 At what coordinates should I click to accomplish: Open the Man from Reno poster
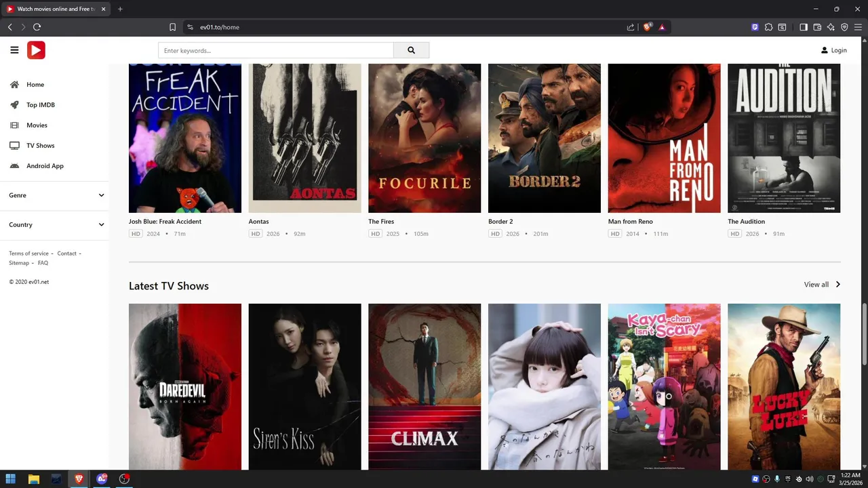click(x=664, y=138)
